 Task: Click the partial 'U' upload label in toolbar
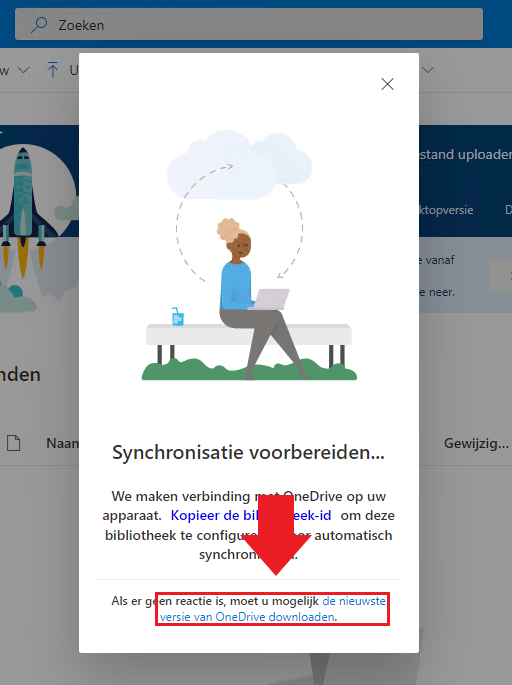tap(74, 70)
